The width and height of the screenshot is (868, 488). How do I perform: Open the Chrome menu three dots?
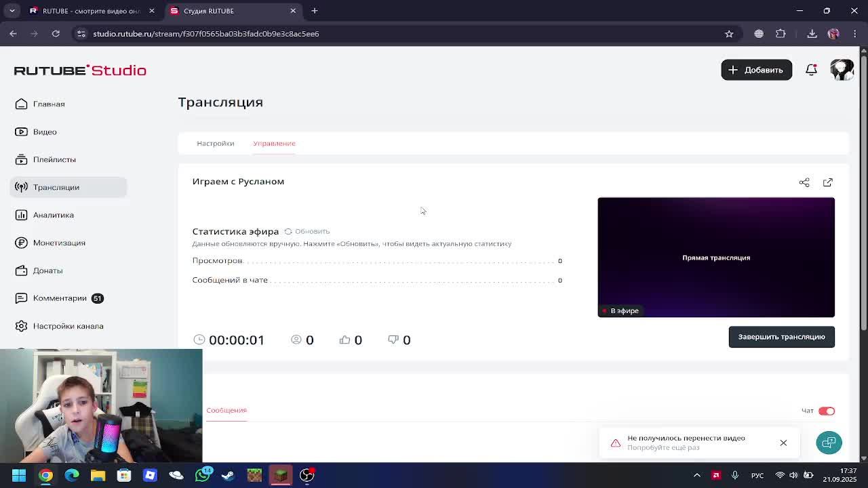pyautogui.click(x=854, y=34)
